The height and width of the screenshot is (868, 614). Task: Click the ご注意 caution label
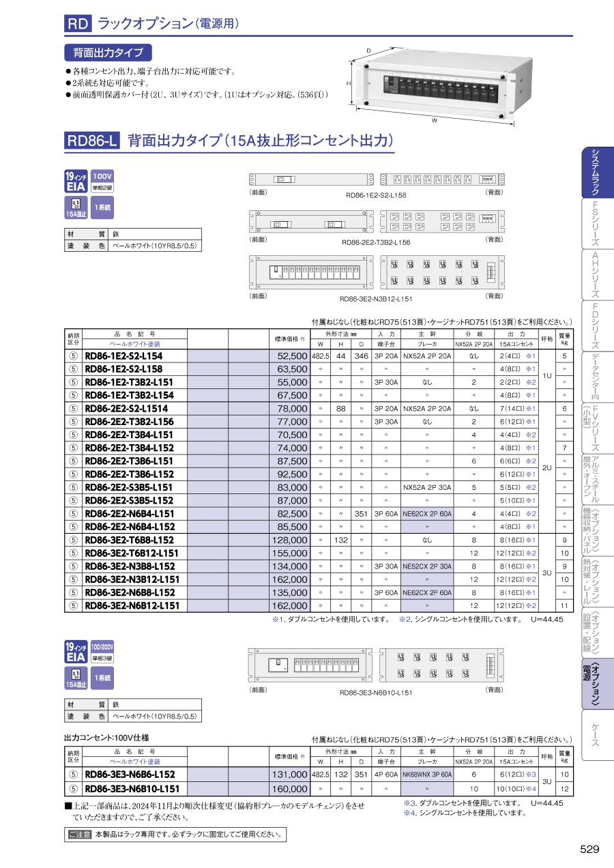pos(79,835)
